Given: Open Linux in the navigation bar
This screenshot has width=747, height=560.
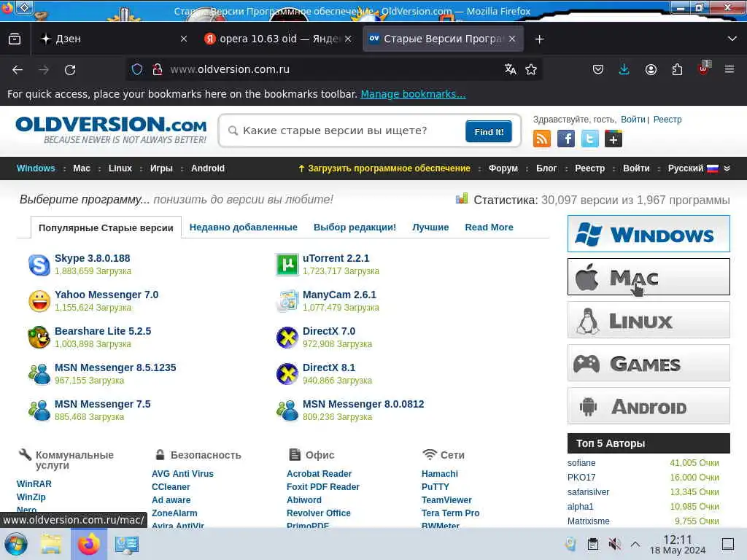Looking at the screenshot, I should click(120, 168).
